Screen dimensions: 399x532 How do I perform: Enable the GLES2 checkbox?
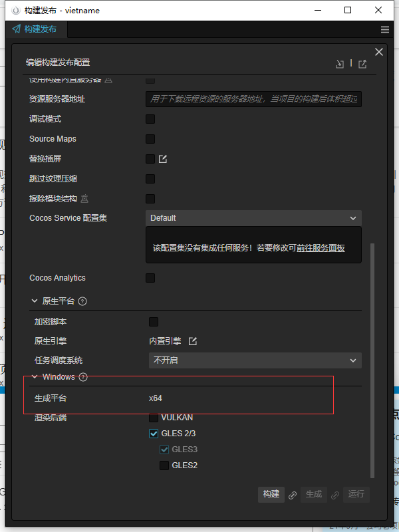coord(164,465)
